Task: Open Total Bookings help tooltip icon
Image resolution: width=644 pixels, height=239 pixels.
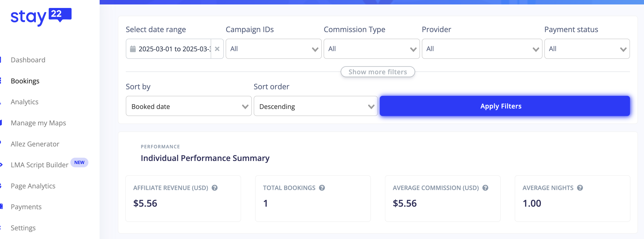Action: click(322, 188)
